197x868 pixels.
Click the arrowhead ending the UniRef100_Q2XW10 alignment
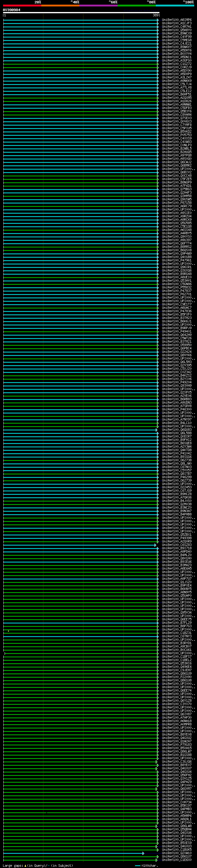point(143,853)
